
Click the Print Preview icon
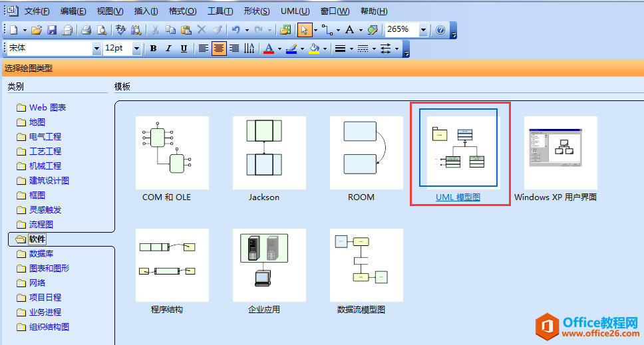101,30
